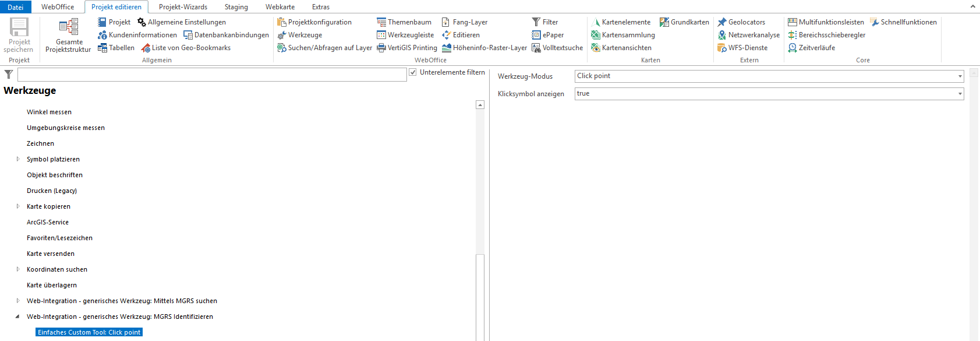Screen dimensions: 980x341
Task: Open the Datei menu
Action: point(16,7)
